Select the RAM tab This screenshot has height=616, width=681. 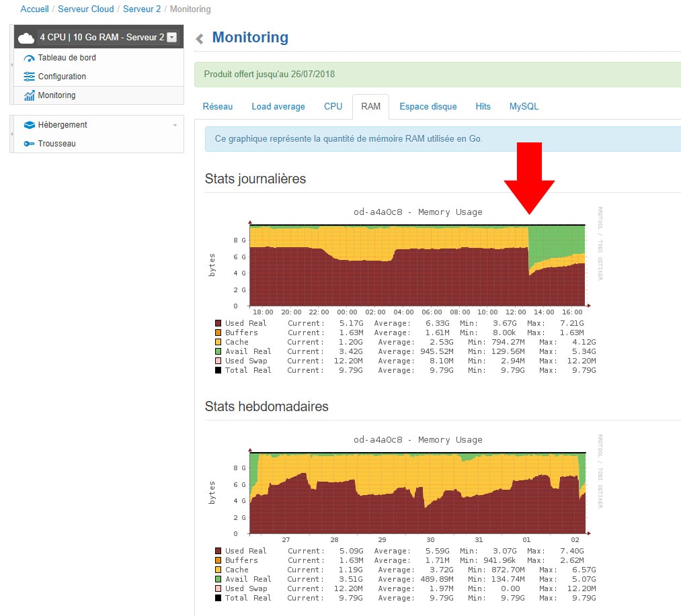[x=371, y=106]
